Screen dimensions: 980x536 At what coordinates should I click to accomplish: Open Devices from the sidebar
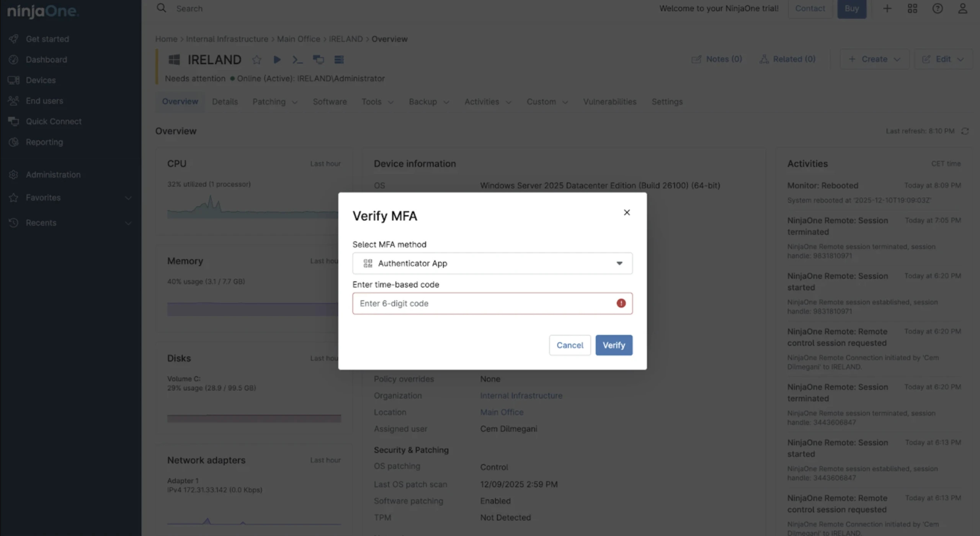coord(41,80)
